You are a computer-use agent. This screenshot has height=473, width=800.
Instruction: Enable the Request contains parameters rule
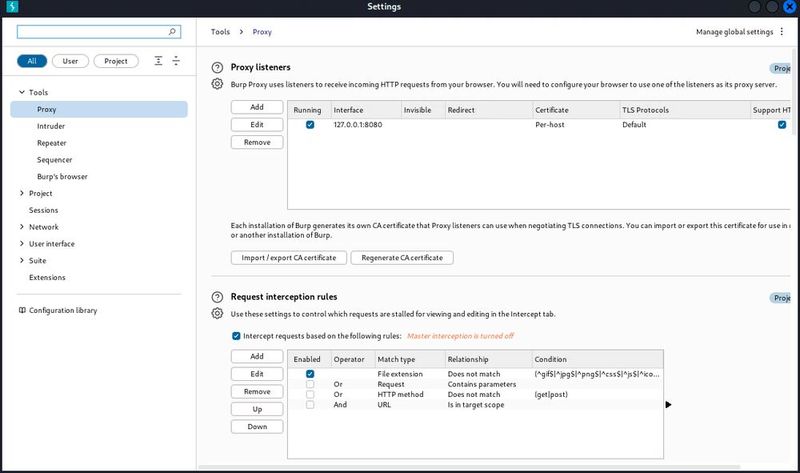pyautogui.click(x=310, y=384)
